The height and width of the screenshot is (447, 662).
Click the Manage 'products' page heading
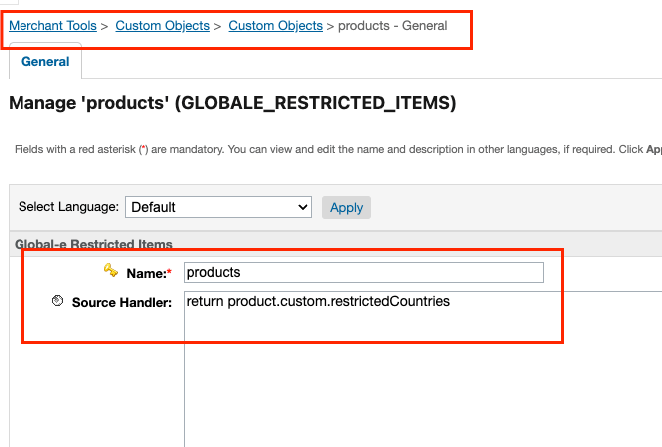[x=233, y=103]
